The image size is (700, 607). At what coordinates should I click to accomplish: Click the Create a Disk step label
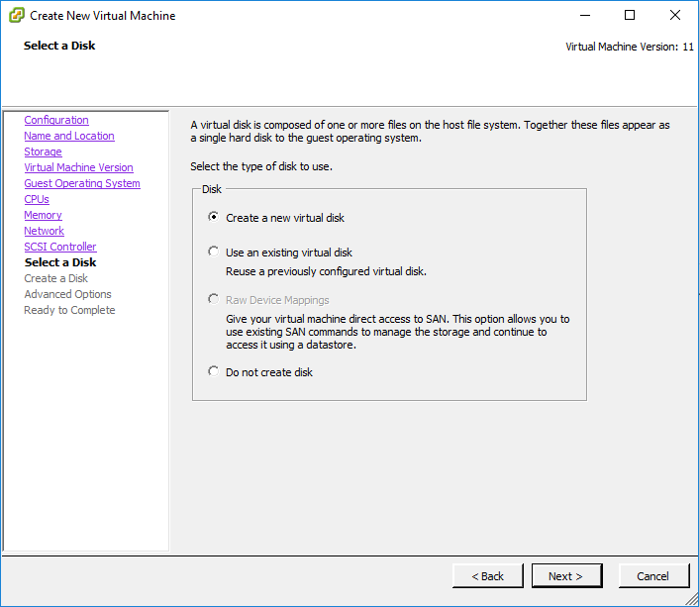(55, 278)
